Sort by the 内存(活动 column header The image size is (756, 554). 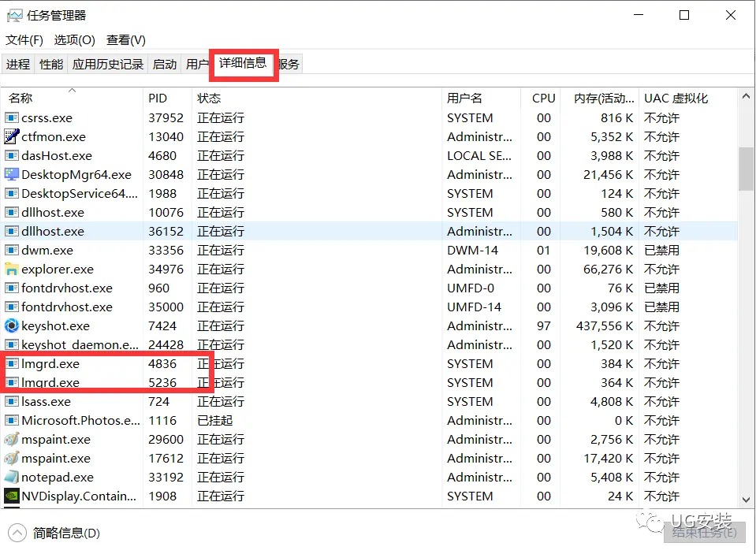599,98
